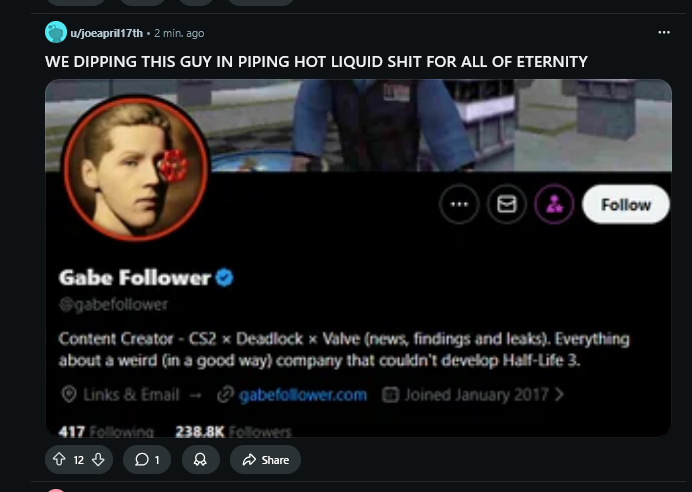The image size is (692, 492).
Task: Upvote the post by joeapril17th
Action: (59, 460)
